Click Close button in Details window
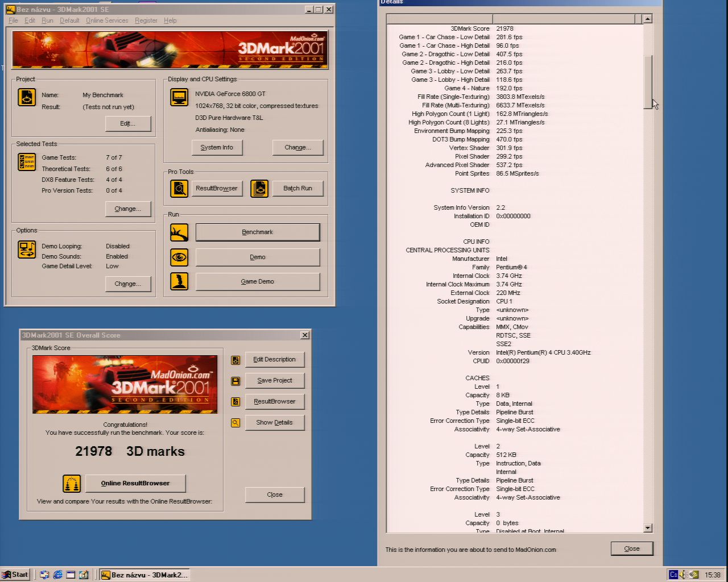The image size is (728, 582). coord(632,549)
